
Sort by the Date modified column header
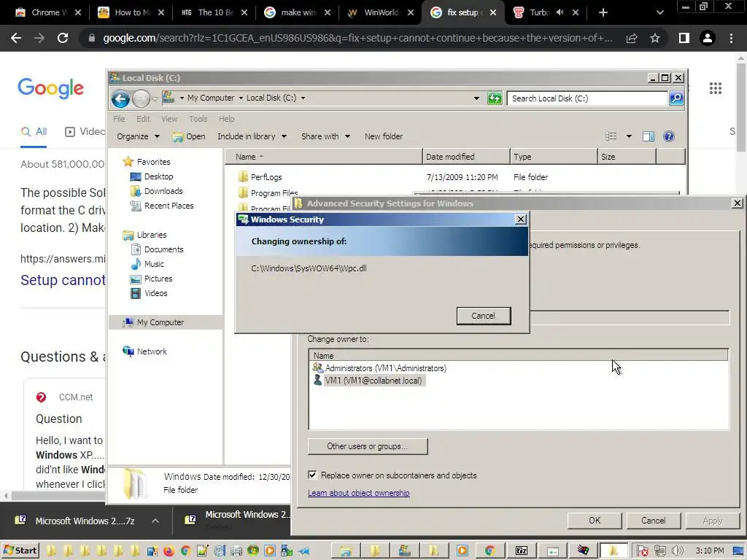pyautogui.click(x=466, y=157)
